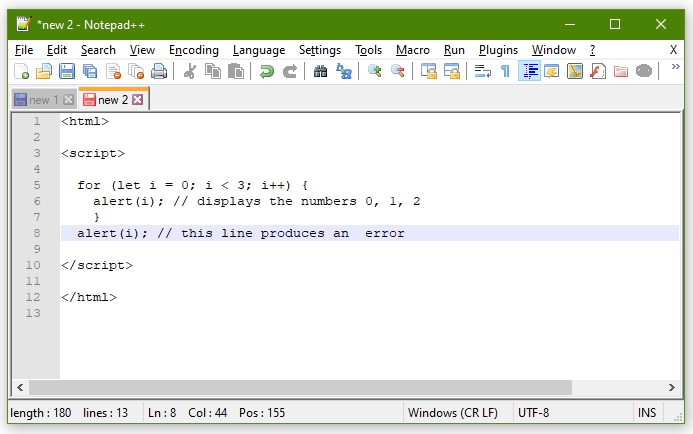Open the Window menu
Viewport: 693px width, 434px height.
click(554, 50)
